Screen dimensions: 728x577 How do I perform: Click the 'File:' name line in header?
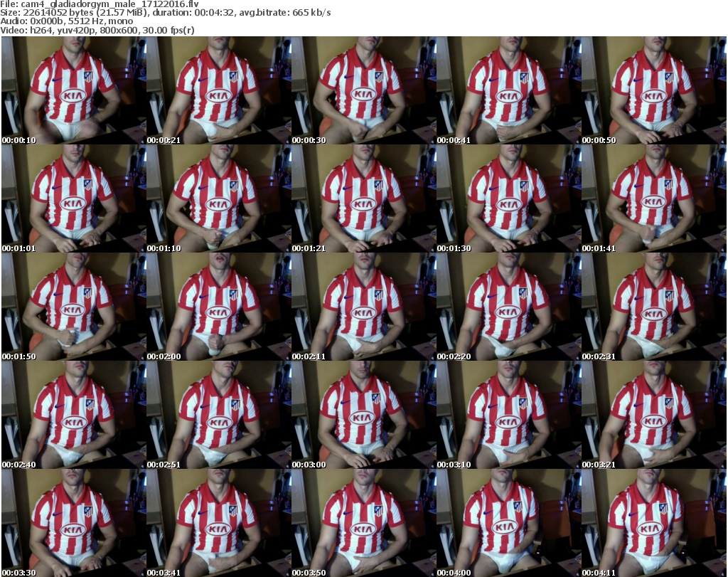coord(100,4)
